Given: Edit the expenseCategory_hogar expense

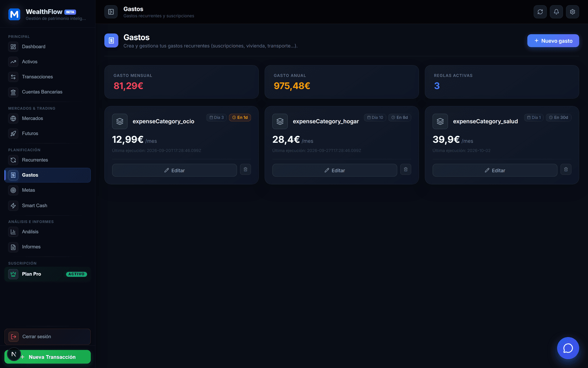Looking at the screenshot, I should [x=335, y=170].
